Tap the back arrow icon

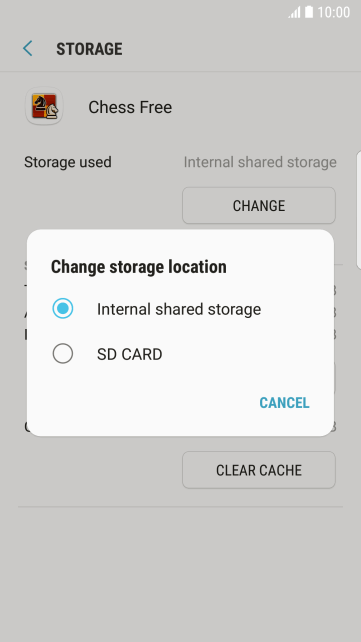pyautogui.click(x=27, y=49)
